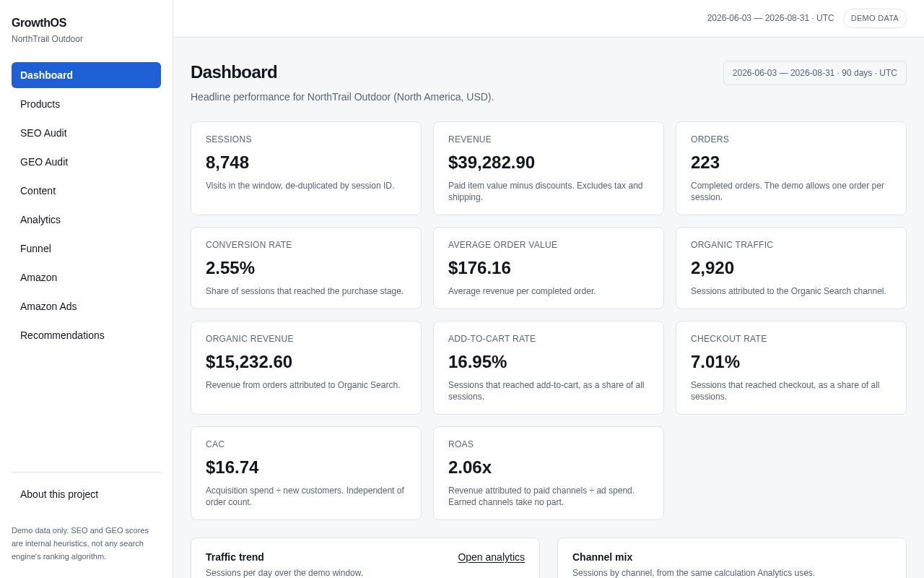Click the ROAS card label
924x578 pixels.
(x=461, y=444)
